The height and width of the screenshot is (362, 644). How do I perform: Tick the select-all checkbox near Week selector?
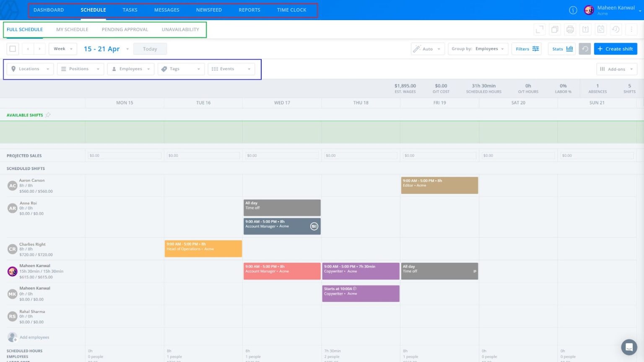pyautogui.click(x=13, y=49)
